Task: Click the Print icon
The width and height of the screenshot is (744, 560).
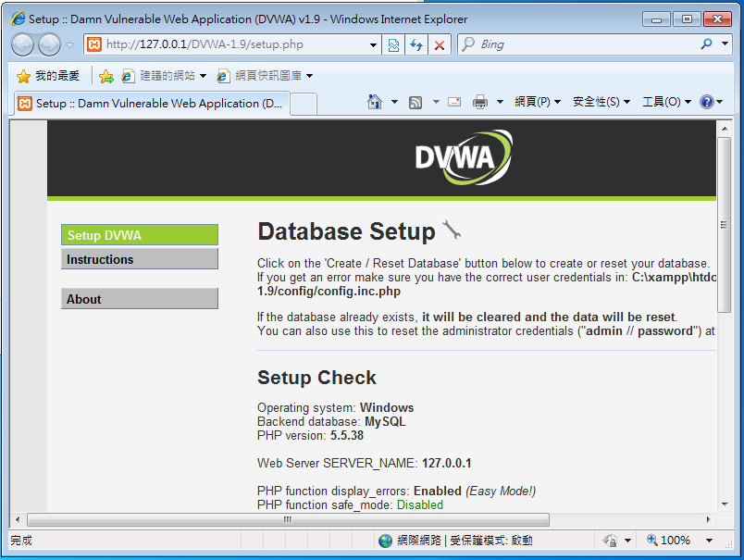Action: click(480, 102)
